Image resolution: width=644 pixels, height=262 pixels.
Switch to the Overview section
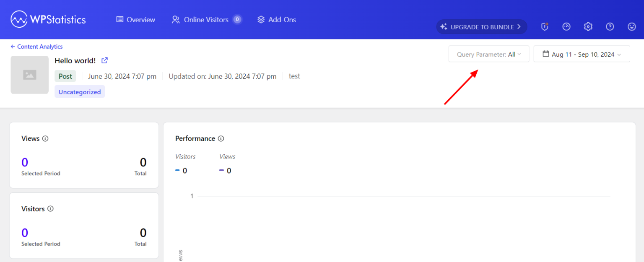pyautogui.click(x=135, y=19)
